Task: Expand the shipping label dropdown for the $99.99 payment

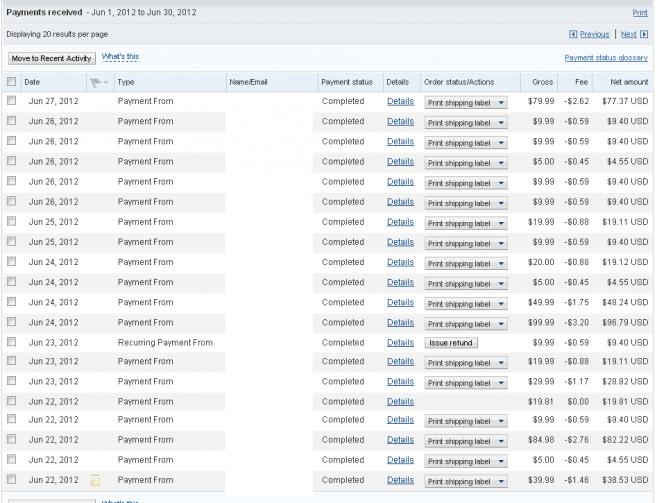Action: [x=466, y=324]
